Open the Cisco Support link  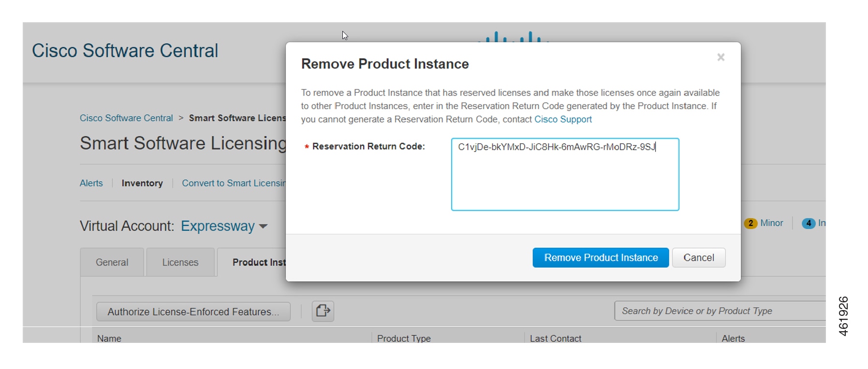(563, 119)
